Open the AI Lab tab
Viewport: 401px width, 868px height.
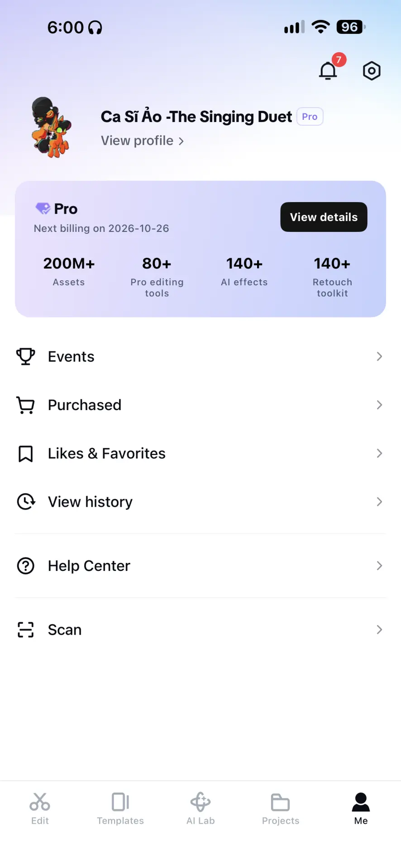pos(200,809)
